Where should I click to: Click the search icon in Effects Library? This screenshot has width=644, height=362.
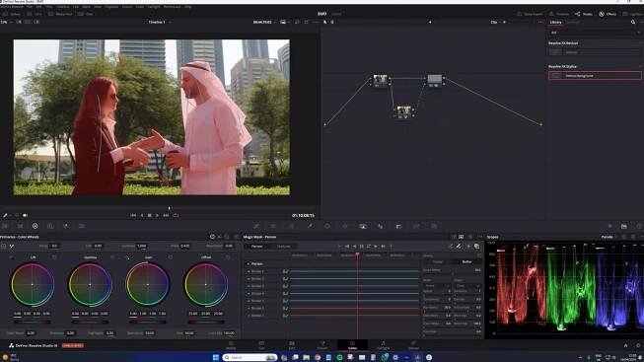[x=633, y=22]
